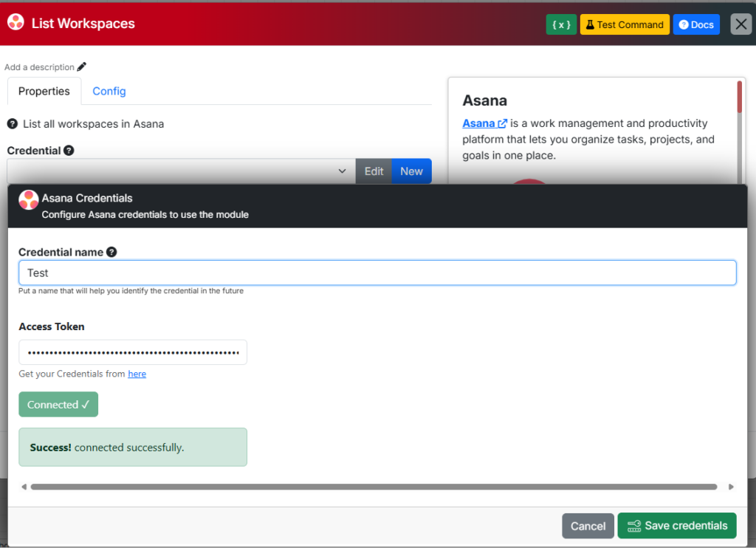Click the Credential name input field
This screenshot has height=548, width=756.
coord(377,273)
